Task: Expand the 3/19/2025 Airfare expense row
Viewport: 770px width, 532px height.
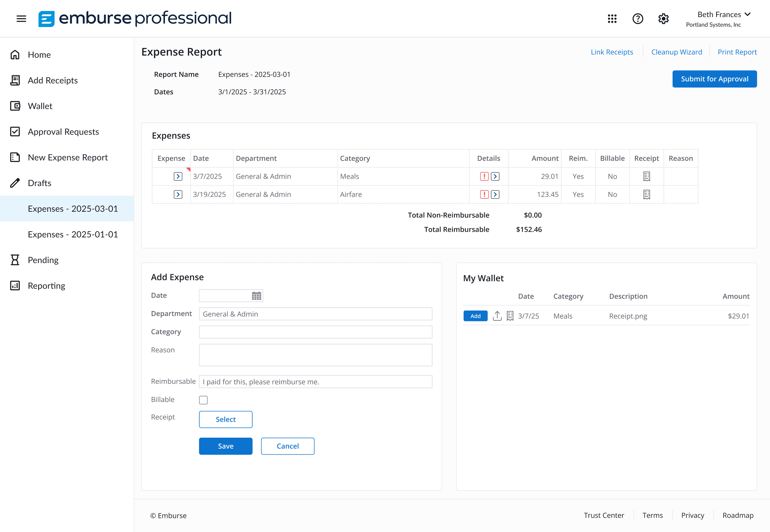Action: [178, 194]
